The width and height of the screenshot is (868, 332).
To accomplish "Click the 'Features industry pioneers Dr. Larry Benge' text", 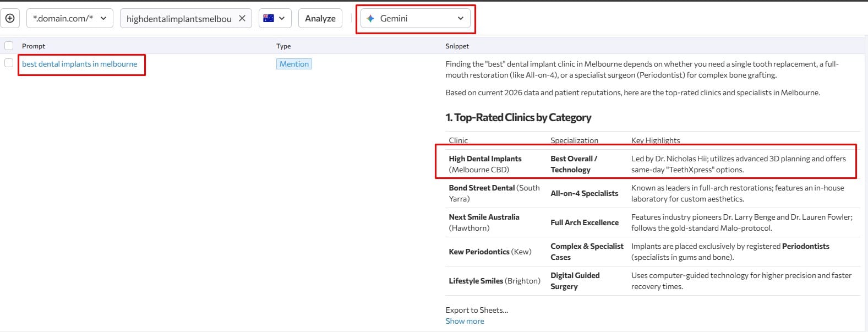I will pos(742,222).
